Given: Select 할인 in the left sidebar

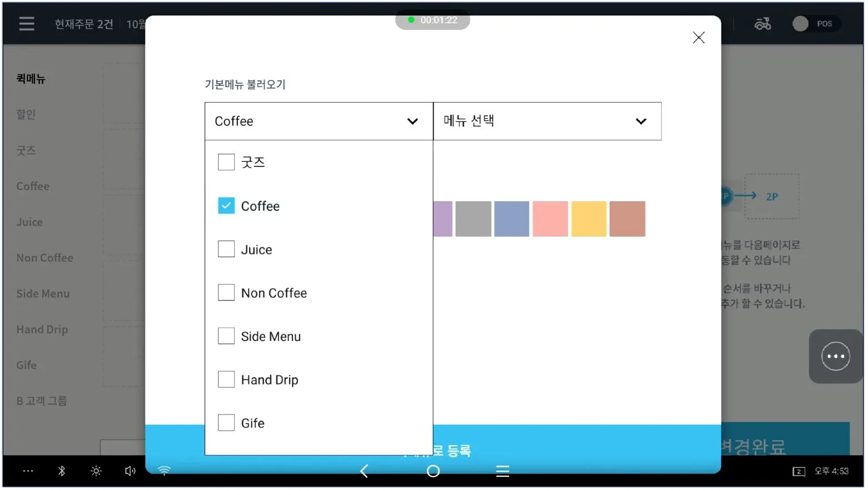Looking at the screenshot, I should pos(26,114).
